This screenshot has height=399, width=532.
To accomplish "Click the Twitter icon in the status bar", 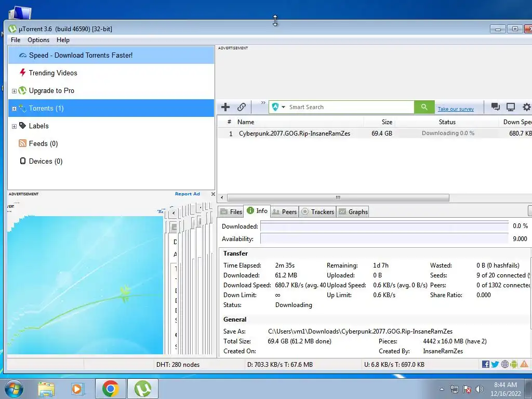I will tap(495, 364).
